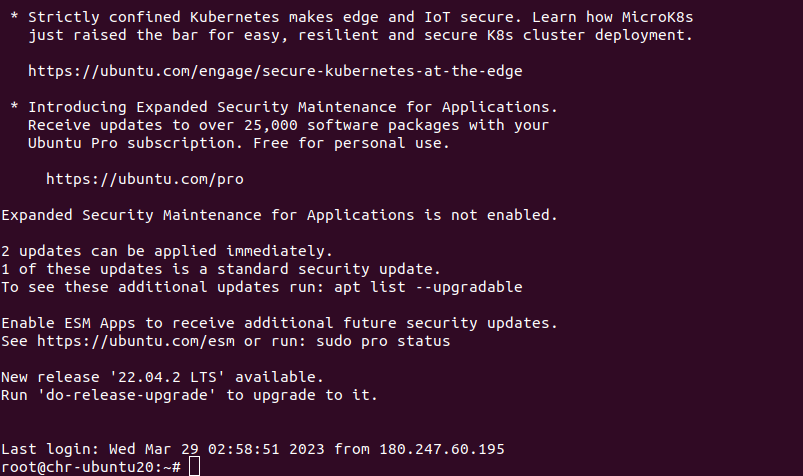803x476 pixels.
Task: Click the '22.04.2 LTS' release text
Action: point(167,377)
